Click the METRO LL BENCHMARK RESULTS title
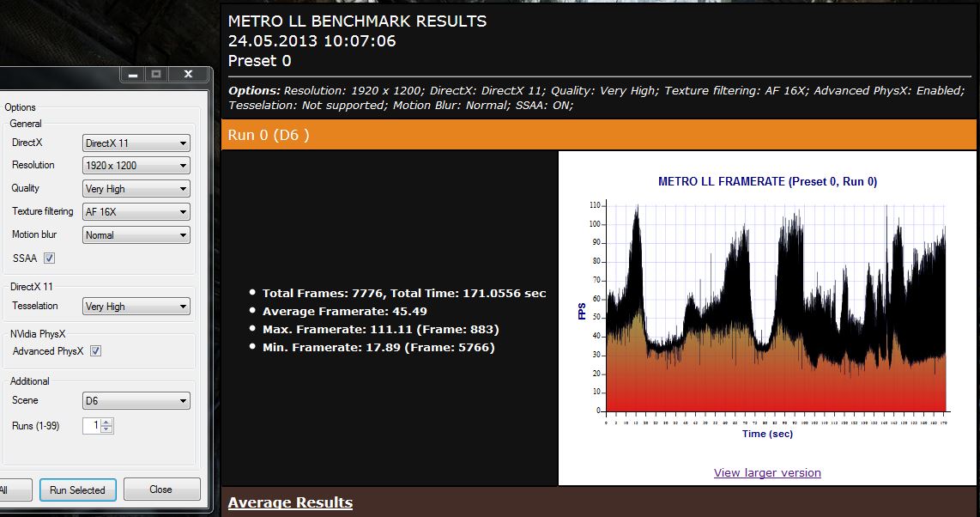Image resolution: width=980 pixels, height=517 pixels. [x=358, y=21]
